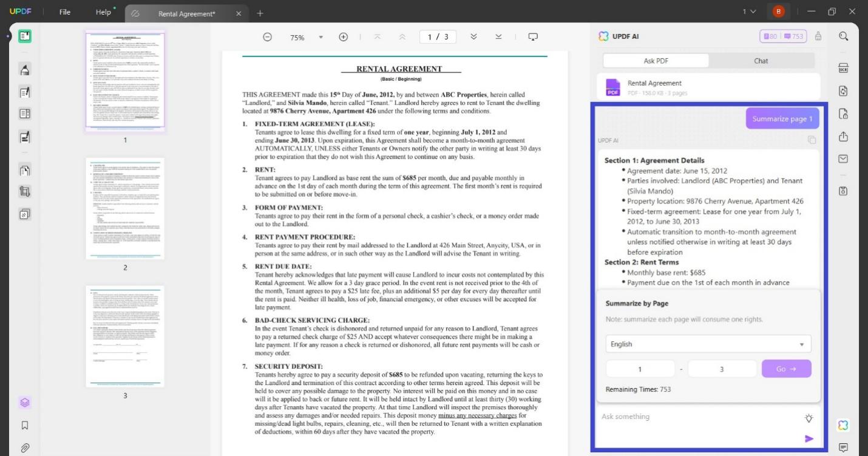This screenshot has height=456, width=868.
Task: Open the Comment annotation tool
Action: click(x=24, y=69)
